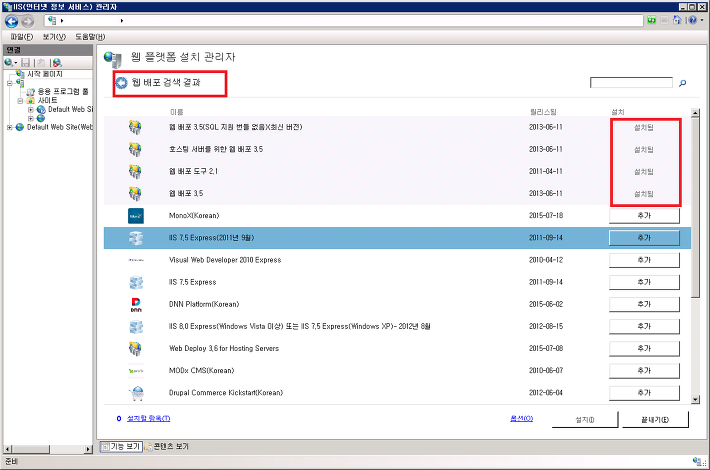Expand the unnamed globe site node

coord(30,119)
